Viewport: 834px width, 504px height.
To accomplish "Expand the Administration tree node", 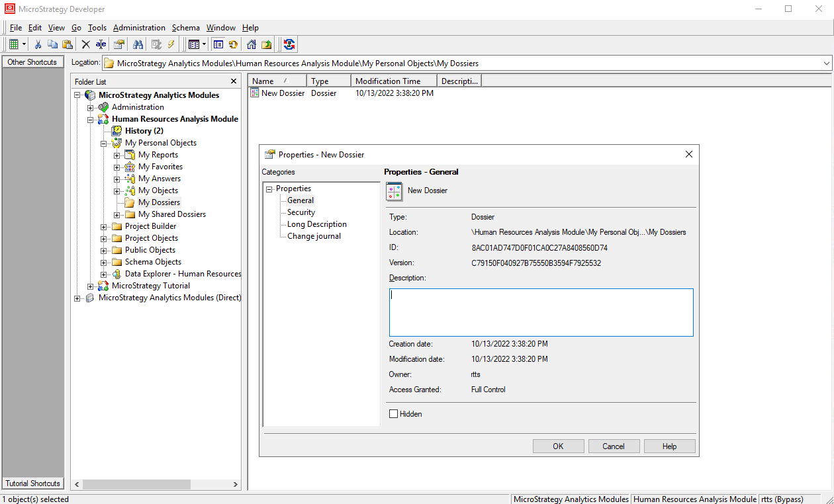I will pos(91,107).
